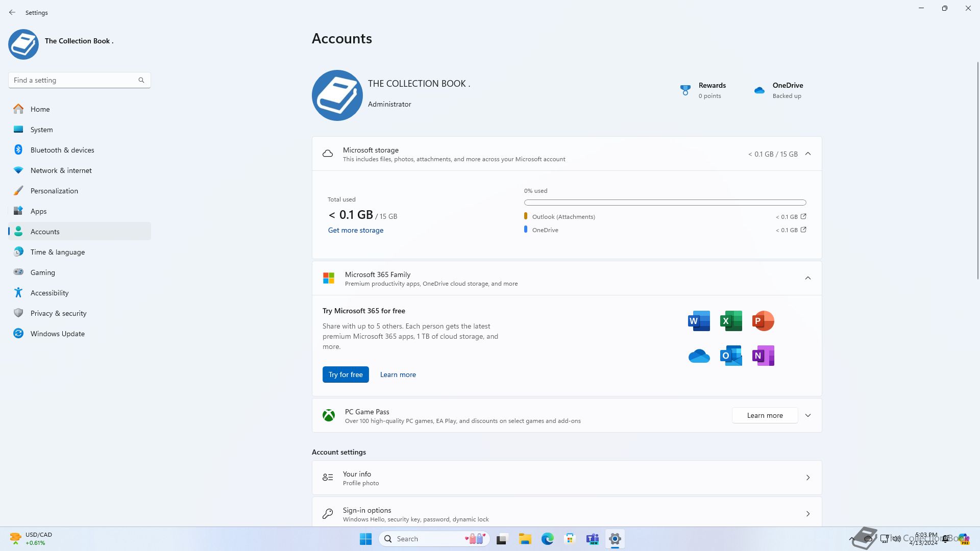Click the Microsoft 365 Learn more link
Image resolution: width=980 pixels, height=551 pixels.
(x=398, y=374)
